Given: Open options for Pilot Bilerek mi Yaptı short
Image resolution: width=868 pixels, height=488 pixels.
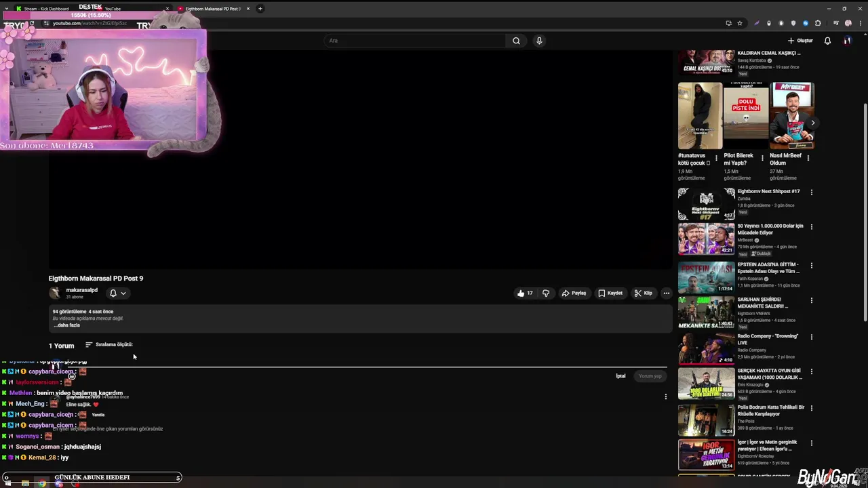Looking at the screenshot, I should coord(762,158).
